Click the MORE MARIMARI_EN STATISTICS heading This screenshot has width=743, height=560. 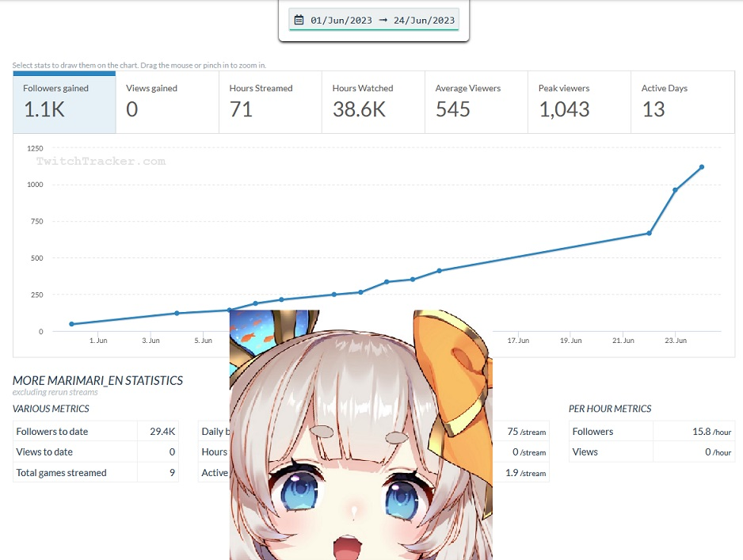click(x=97, y=380)
